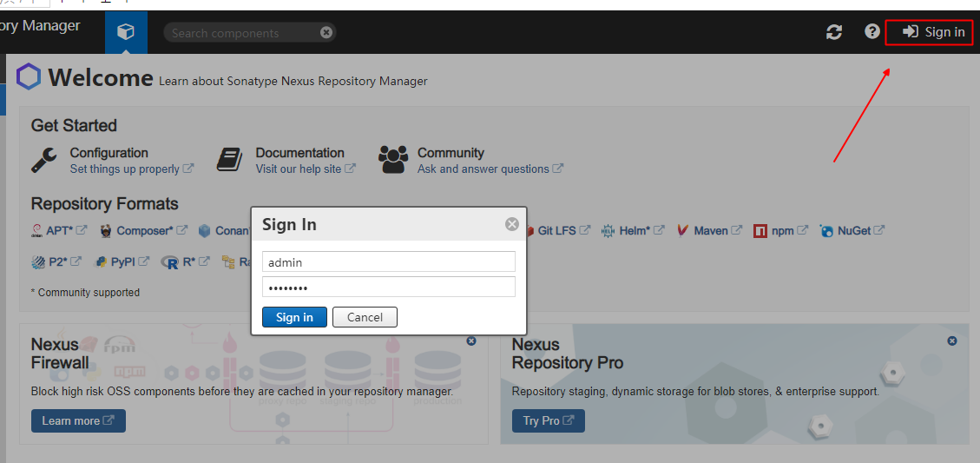The width and height of the screenshot is (980, 463).
Task: Open the Conan format link
Action: (x=233, y=230)
